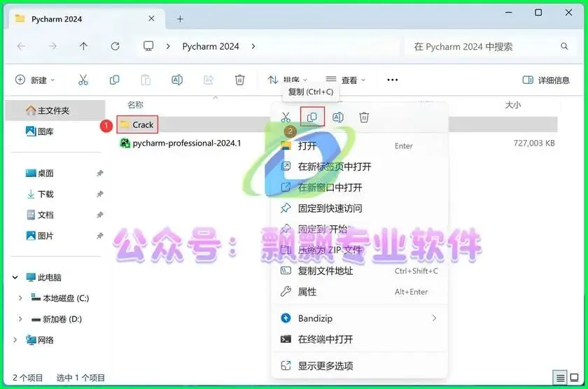The height and width of the screenshot is (389, 588).
Task: Click the PC monitor icon in address bar
Action: (x=148, y=46)
